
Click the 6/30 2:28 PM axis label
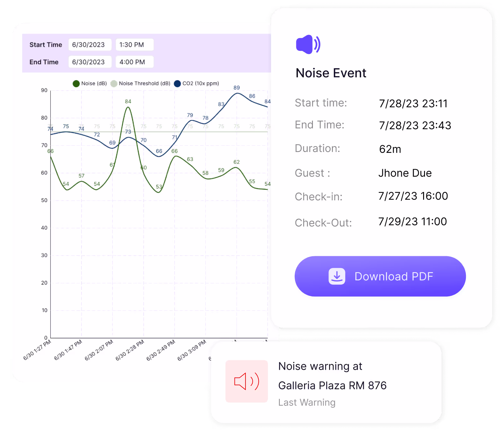tap(130, 350)
